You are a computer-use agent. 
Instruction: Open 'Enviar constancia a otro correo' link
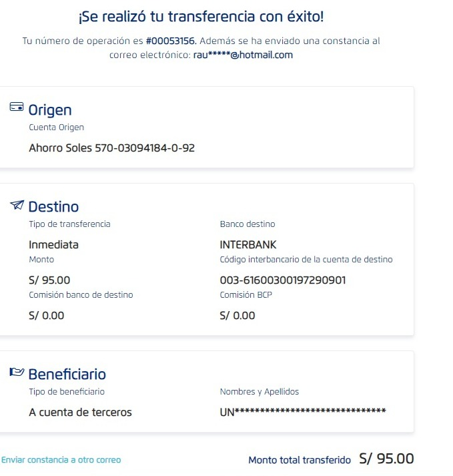61,460
